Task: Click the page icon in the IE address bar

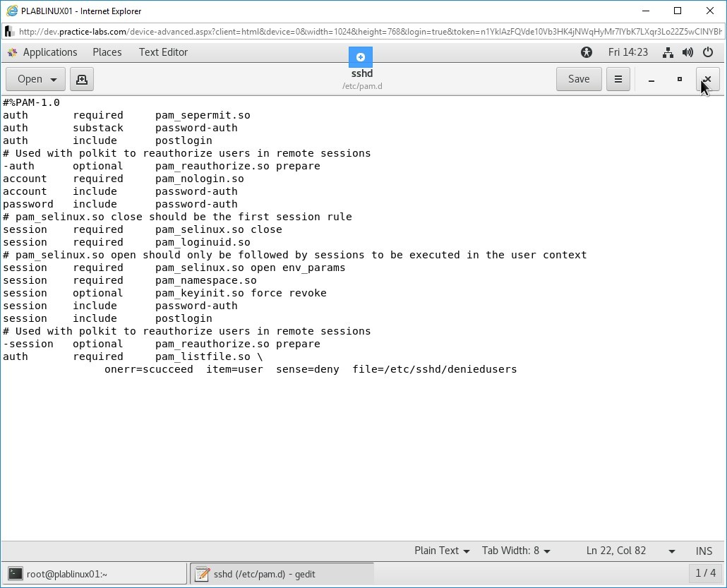Action: 10,31
